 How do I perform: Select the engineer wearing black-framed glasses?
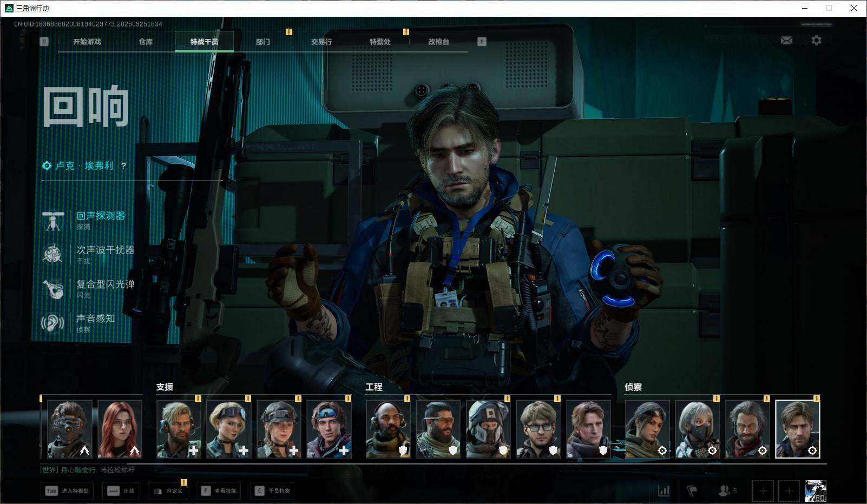pyautogui.click(x=538, y=429)
